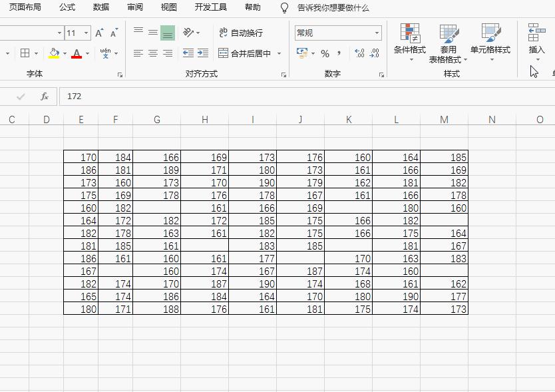
Task: Click the percent style icon
Action: 325,53
